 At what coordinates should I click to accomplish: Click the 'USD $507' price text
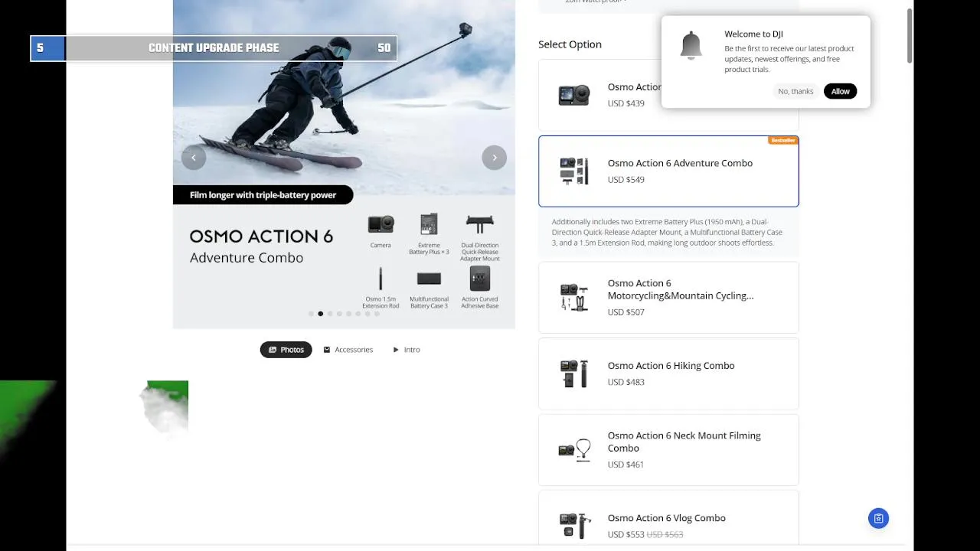point(626,312)
